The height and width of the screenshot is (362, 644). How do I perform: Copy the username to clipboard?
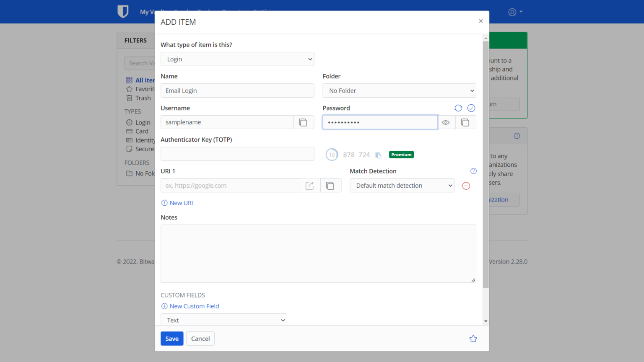point(303,122)
